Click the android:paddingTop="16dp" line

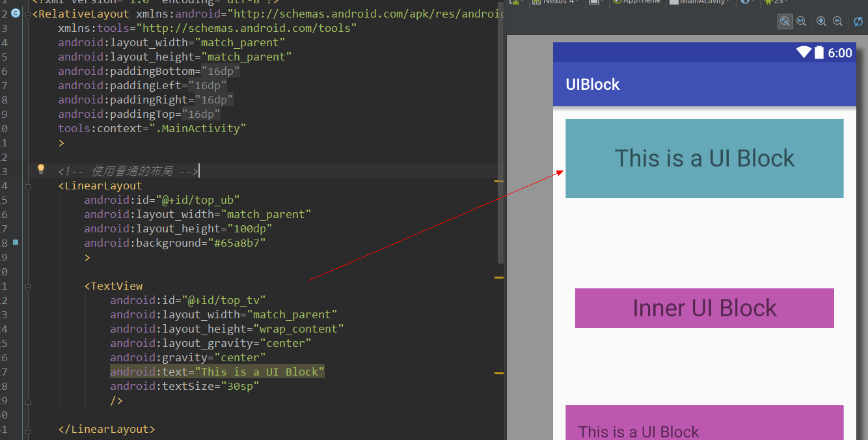pyautogui.click(x=139, y=114)
